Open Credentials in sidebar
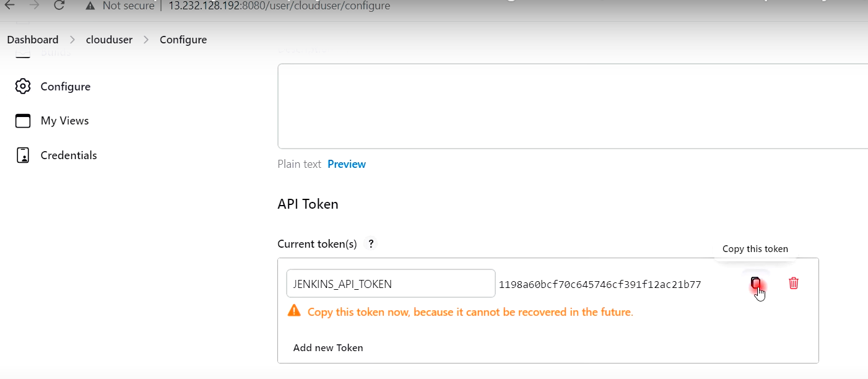 click(69, 155)
